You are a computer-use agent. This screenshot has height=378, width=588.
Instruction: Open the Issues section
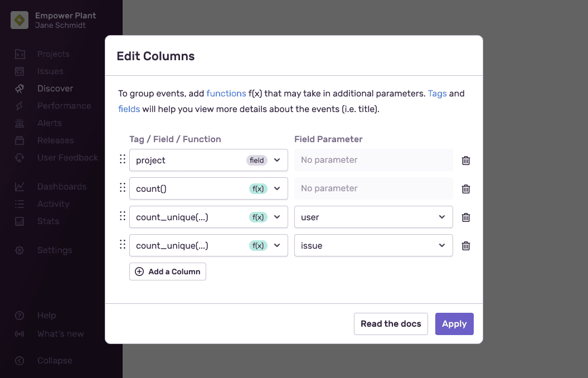click(x=51, y=71)
